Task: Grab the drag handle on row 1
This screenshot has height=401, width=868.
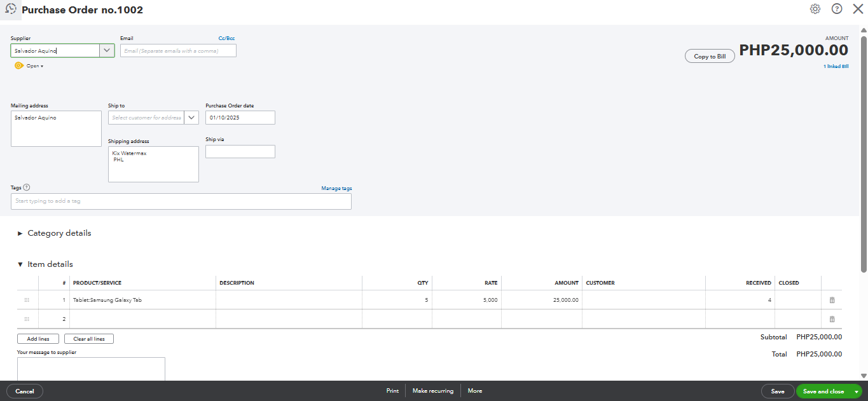Action: pyautogui.click(x=27, y=300)
